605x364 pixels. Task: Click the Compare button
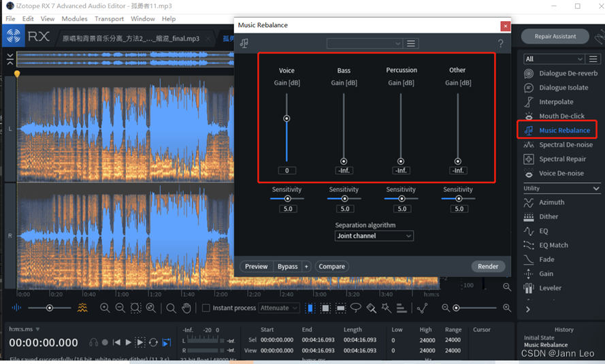tap(332, 267)
